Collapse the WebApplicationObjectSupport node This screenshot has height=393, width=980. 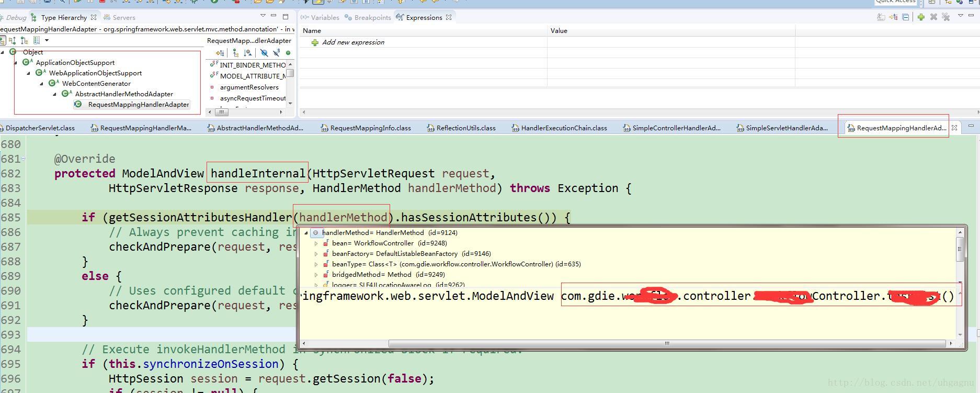(x=28, y=73)
